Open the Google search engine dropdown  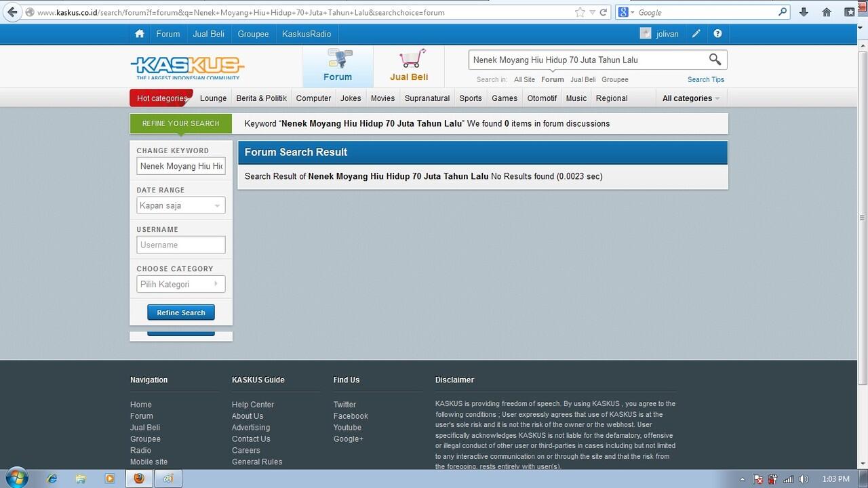[626, 12]
